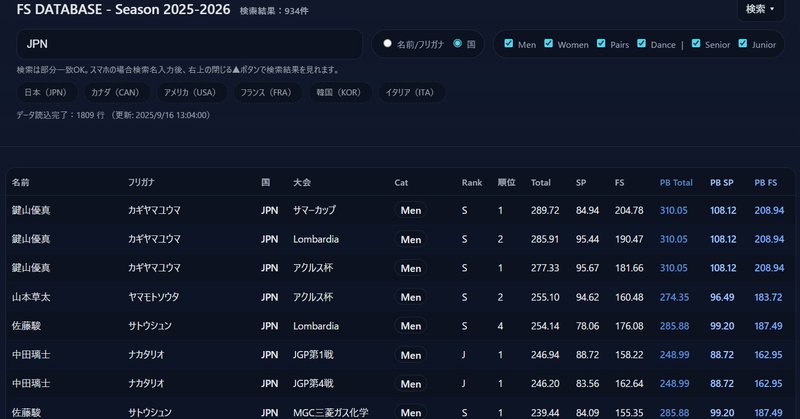Sort by the FS column header
The image size is (800, 419).
pos(619,182)
